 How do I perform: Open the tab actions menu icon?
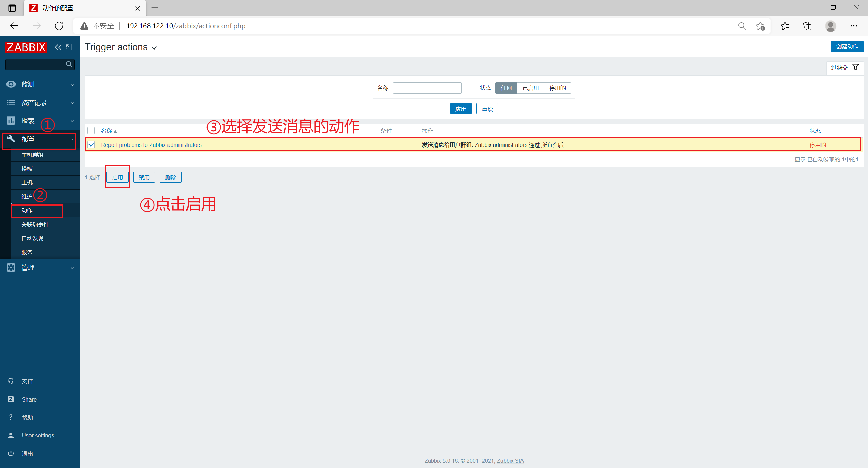[x=12, y=8]
